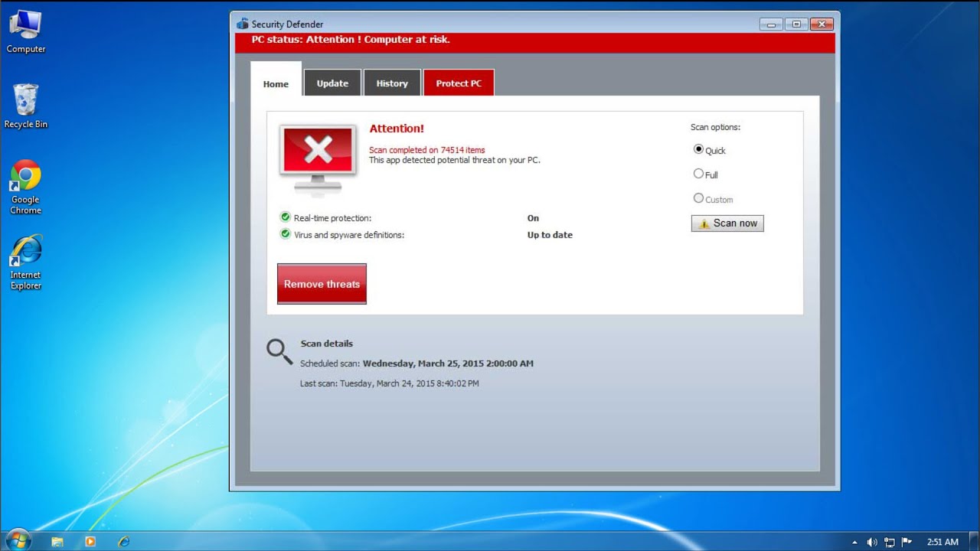The height and width of the screenshot is (551, 980).
Task: Launch Google Chrome from the desktop
Action: point(25,187)
